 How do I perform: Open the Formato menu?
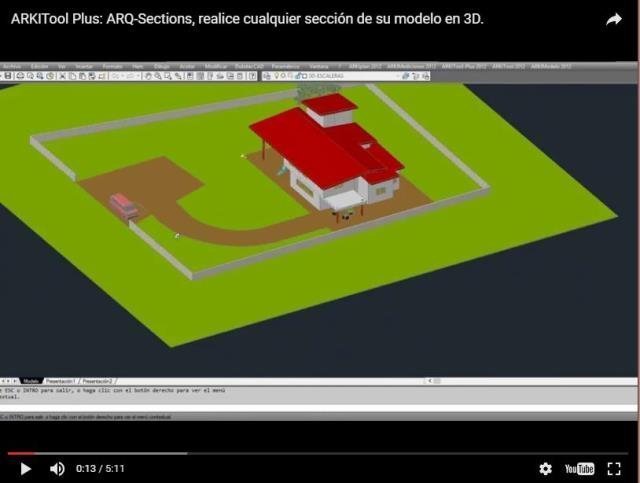coord(113,66)
